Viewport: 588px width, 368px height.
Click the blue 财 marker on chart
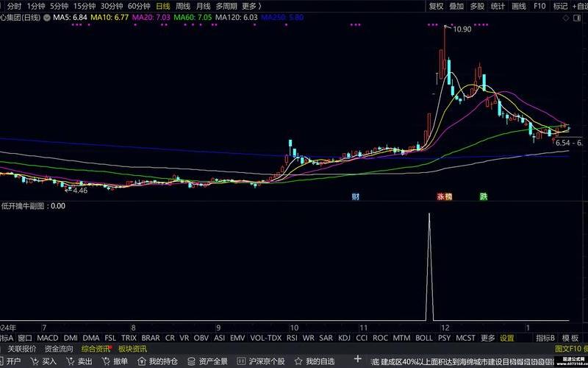click(x=356, y=197)
